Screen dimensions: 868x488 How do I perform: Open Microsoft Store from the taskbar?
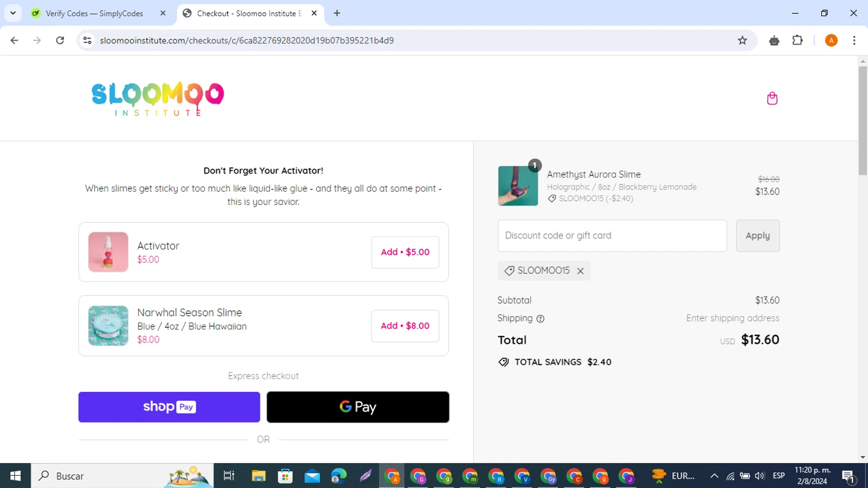(x=285, y=476)
